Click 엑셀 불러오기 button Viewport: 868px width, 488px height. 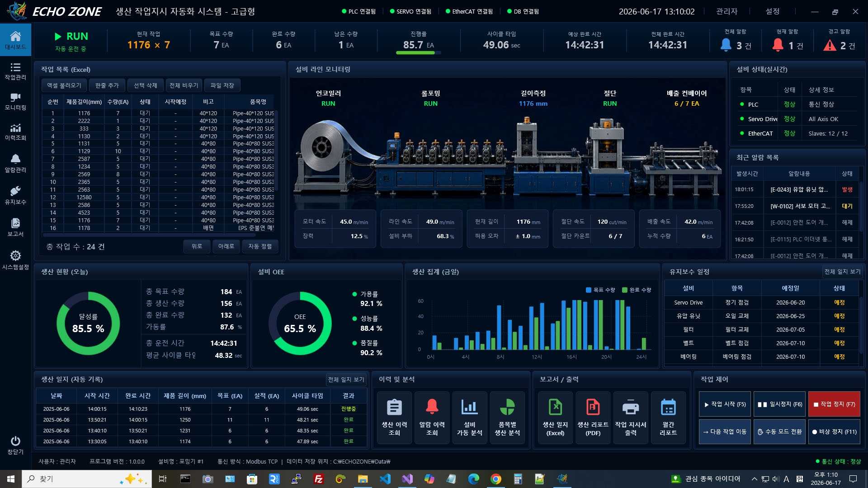pyautogui.click(x=64, y=85)
